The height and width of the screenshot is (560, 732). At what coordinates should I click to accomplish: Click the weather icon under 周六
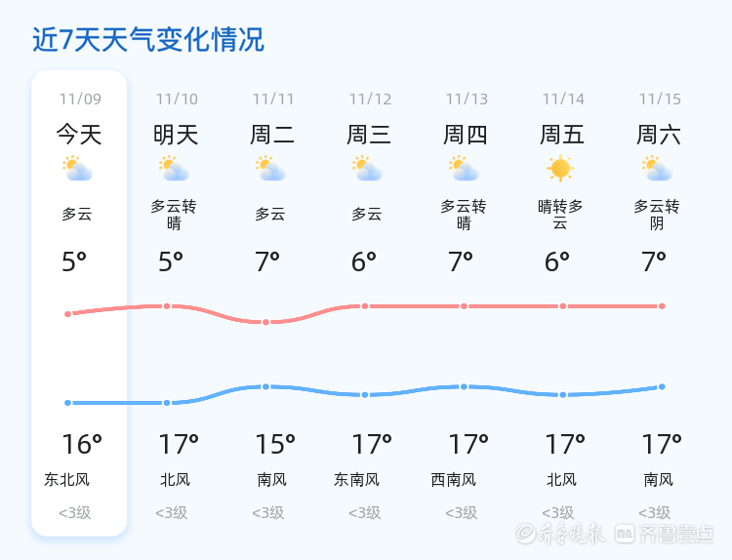657,169
